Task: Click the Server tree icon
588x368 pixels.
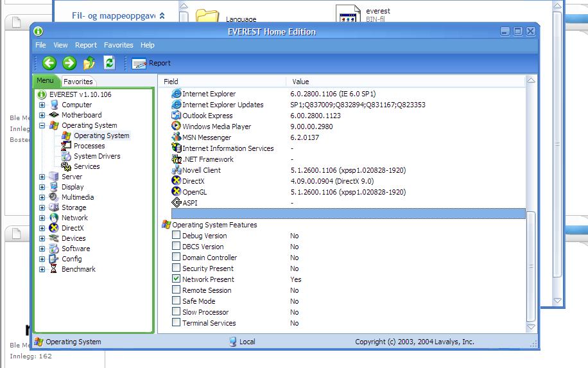Action: [x=54, y=177]
